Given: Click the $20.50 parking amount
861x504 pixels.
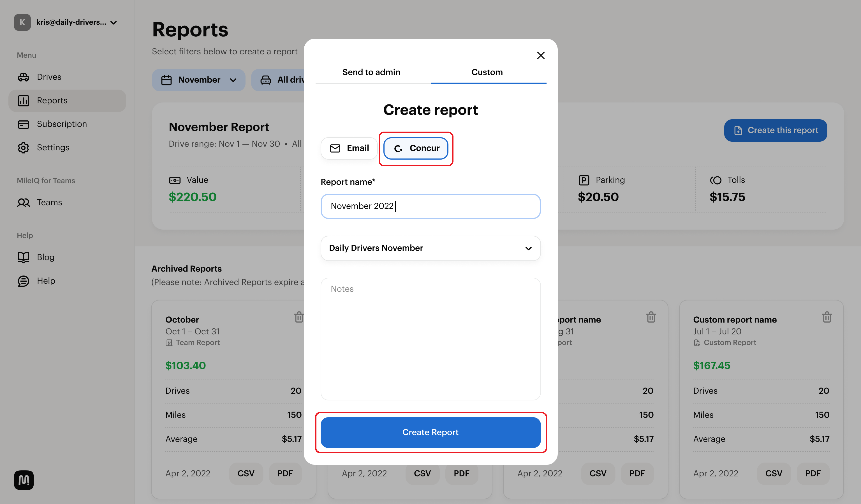Looking at the screenshot, I should pos(598,197).
